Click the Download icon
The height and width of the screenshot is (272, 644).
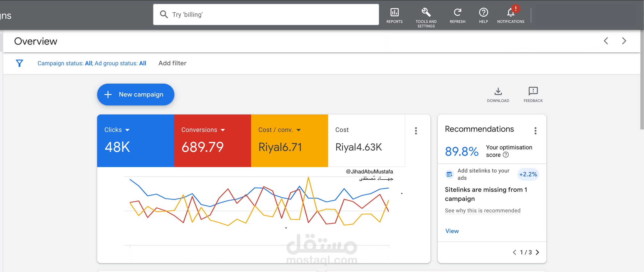click(498, 91)
